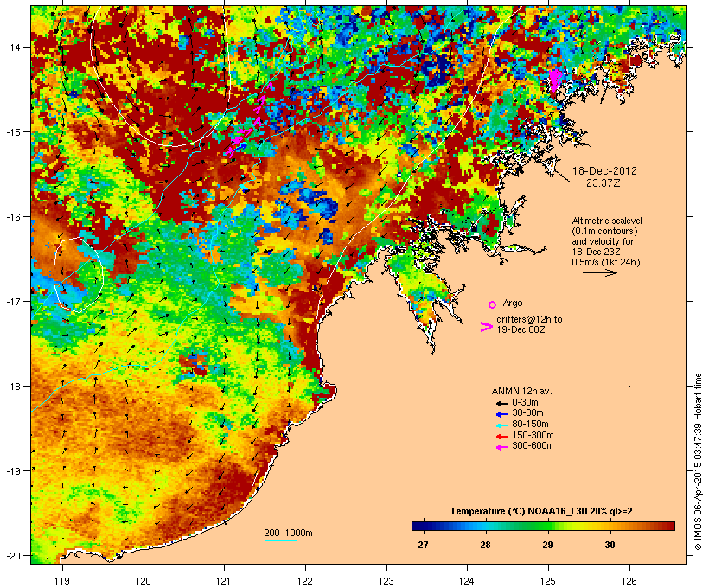Click the dark red end of temperature colorbar
Screen dimensions: 709x588
pos(669,526)
